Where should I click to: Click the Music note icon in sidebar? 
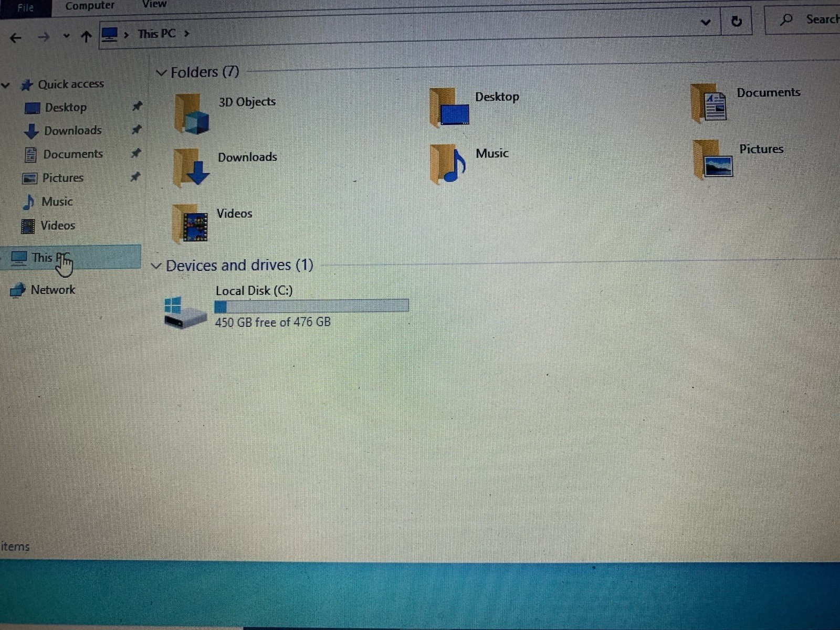(29, 202)
